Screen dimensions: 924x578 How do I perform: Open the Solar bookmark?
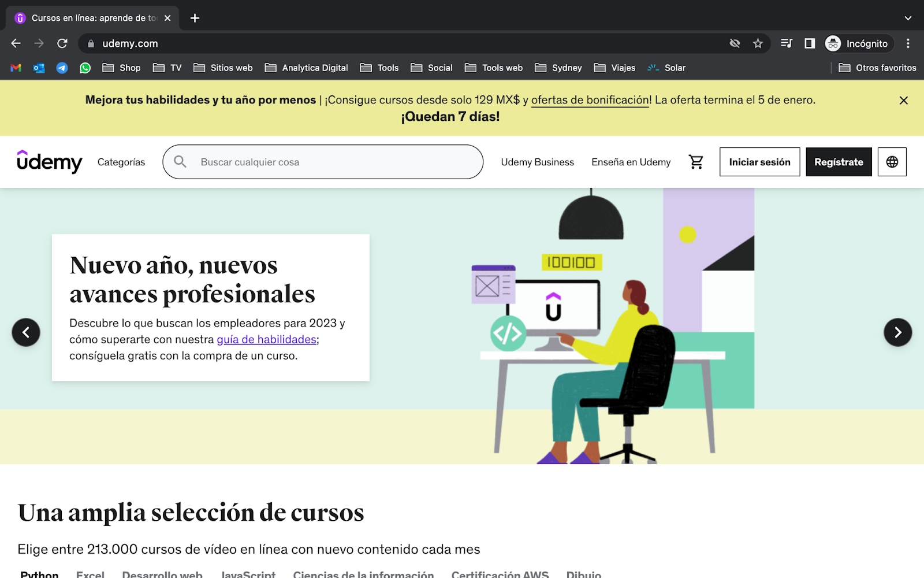tap(666, 68)
